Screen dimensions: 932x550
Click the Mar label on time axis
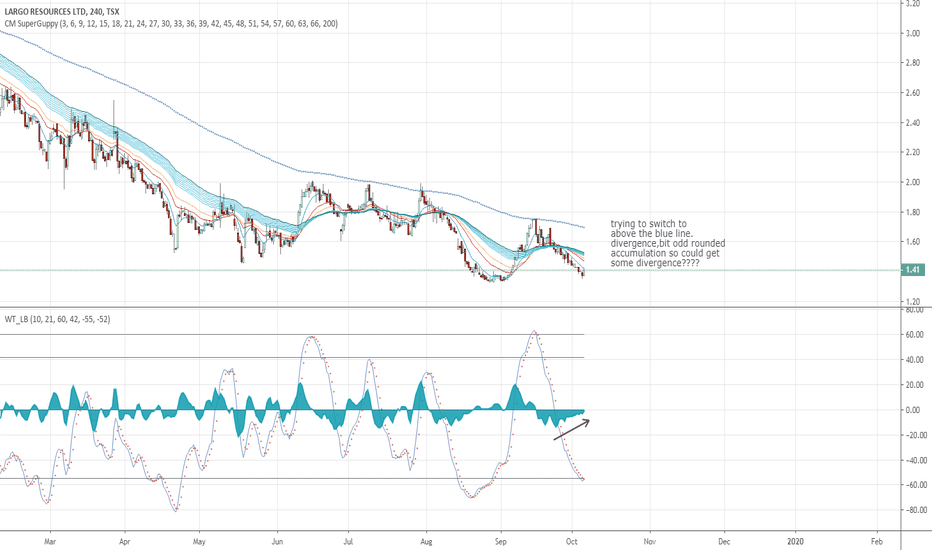coord(50,542)
